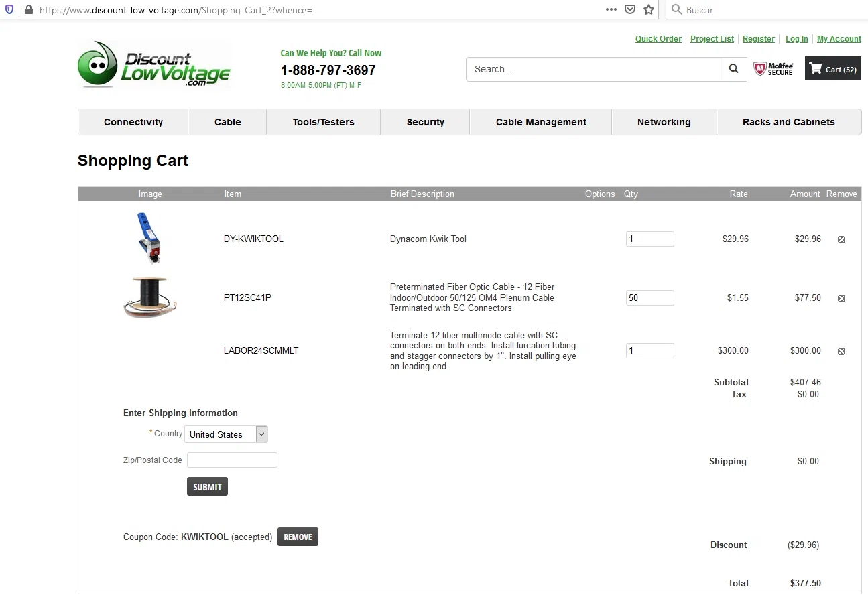Click the Quick Order link
868x597 pixels.
pyautogui.click(x=658, y=39)
